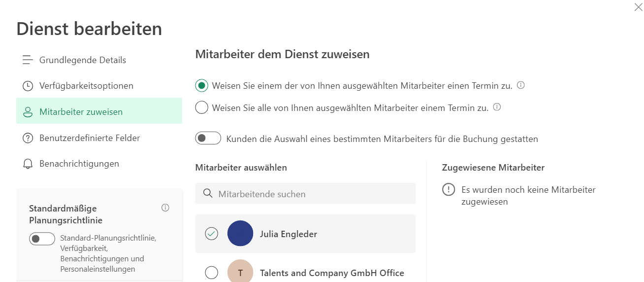This screenshot has height=282, width=644.
Task: Click the person icon for Mitarbeiter zuweisen
Action: pos(28,112)
